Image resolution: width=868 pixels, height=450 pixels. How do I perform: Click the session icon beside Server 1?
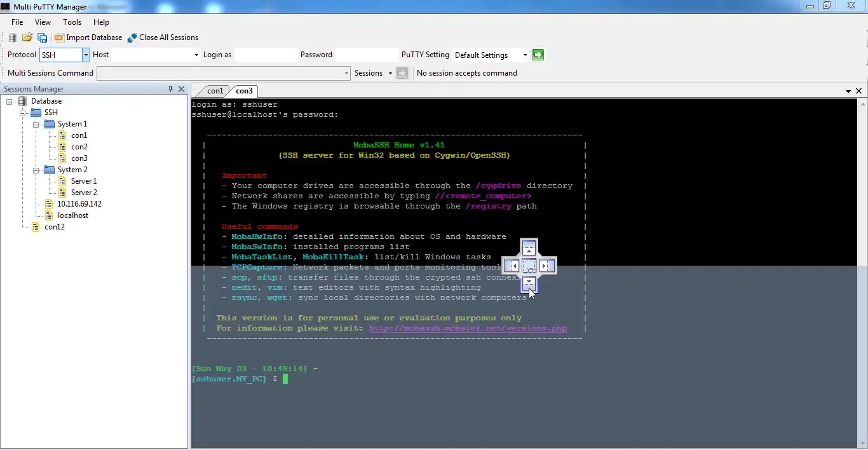62,181
